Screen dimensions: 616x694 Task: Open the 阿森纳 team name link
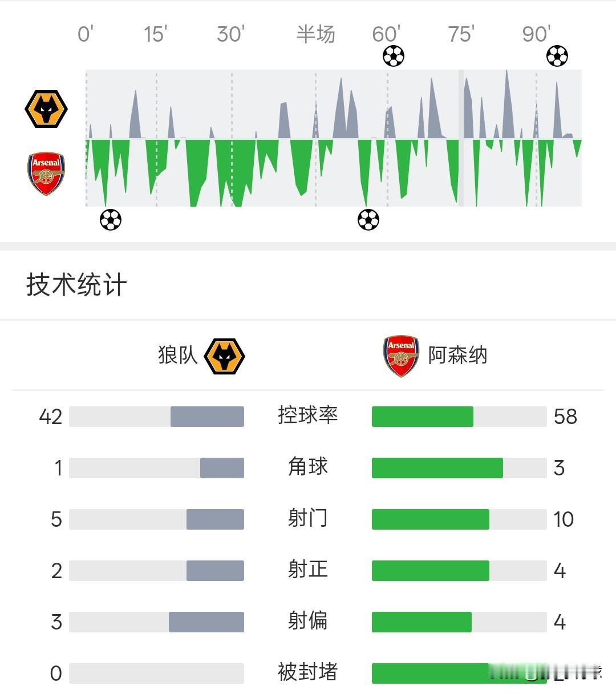457,355
